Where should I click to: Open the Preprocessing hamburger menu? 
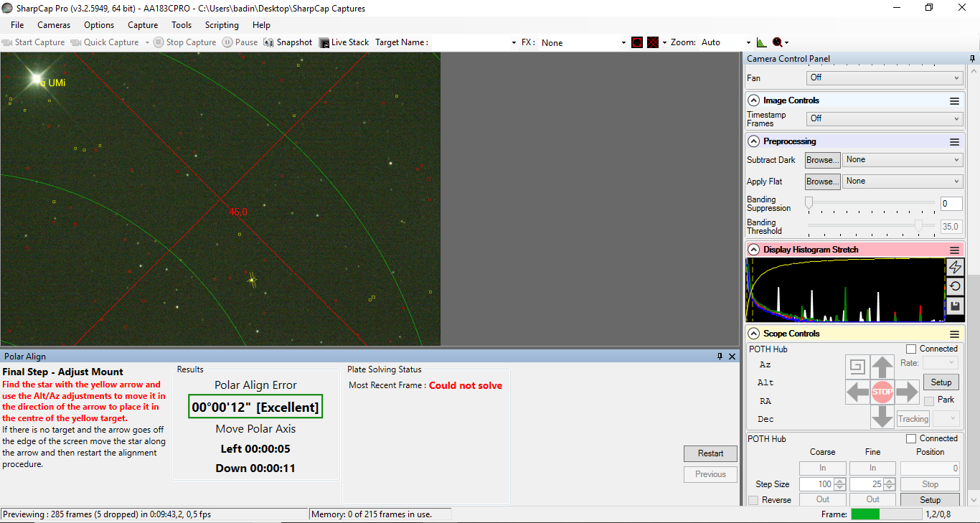pos(954,142)
